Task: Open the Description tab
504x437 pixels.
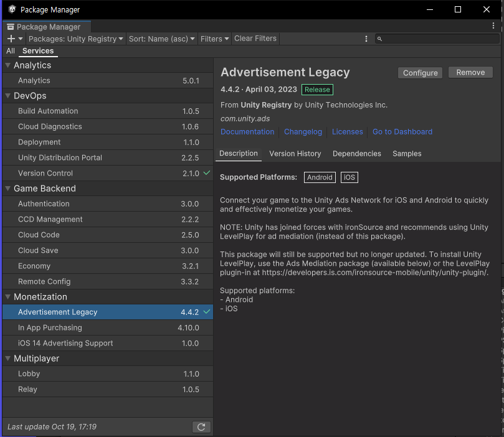Action: point(238,154)
